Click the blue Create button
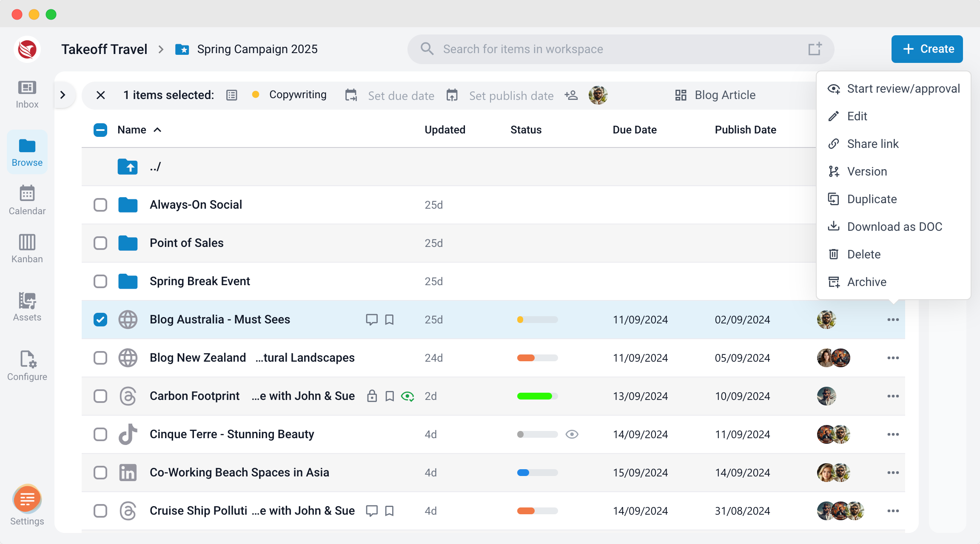The height and width of the screenshot is (544, 980). pyautogui.click(x=927, y=49)
